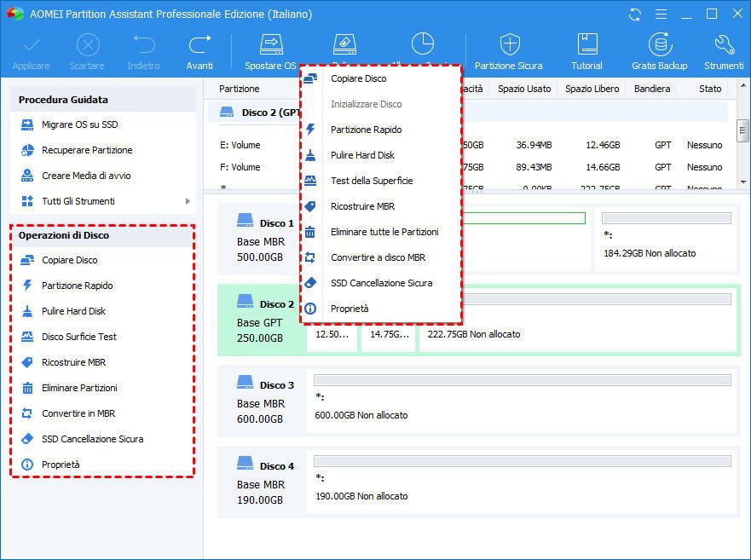The image size is (751, 560).
Task: Open the hamburger menu in the title bar
Action: 661,14
